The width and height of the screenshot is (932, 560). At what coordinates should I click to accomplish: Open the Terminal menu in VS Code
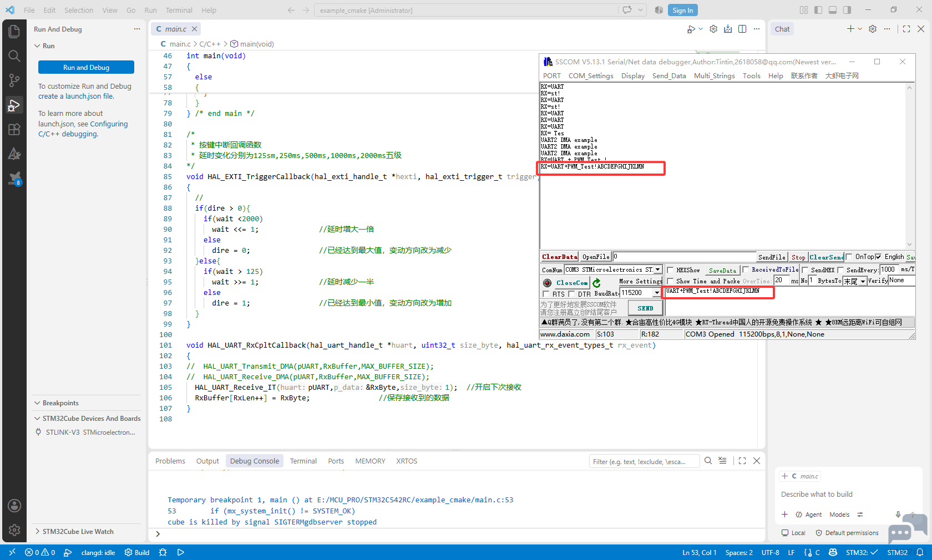tap(179, 10)
